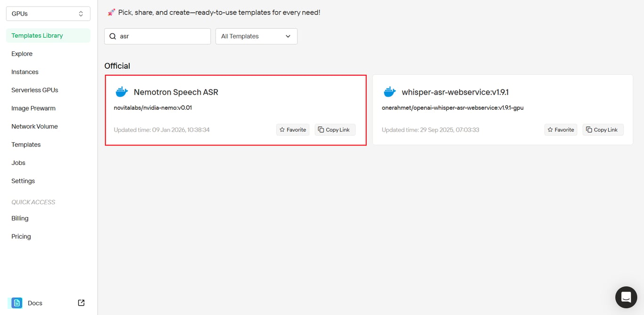Click onerahmet/openai-whisper-asr-webservice:v1.9.1-gpu image name

(x=453, y=108)
